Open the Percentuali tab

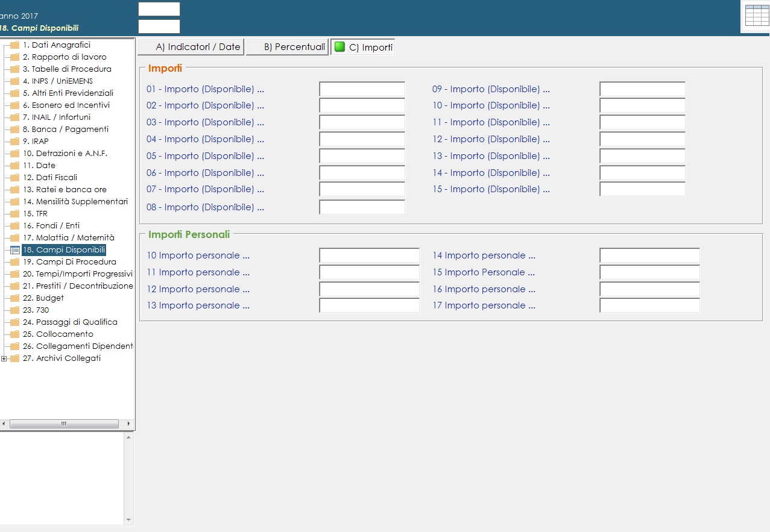pyautogui.click(x=288, y=47)
